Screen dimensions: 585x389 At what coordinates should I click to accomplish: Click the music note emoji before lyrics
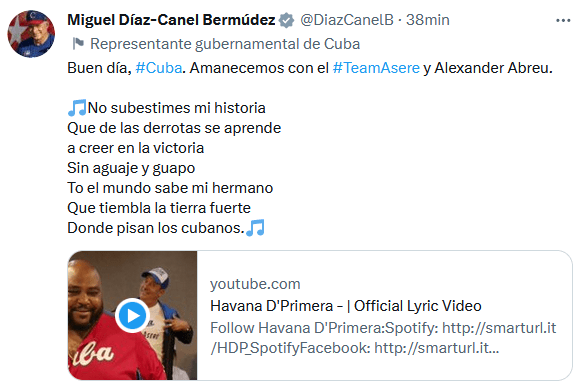coord(77,108)
